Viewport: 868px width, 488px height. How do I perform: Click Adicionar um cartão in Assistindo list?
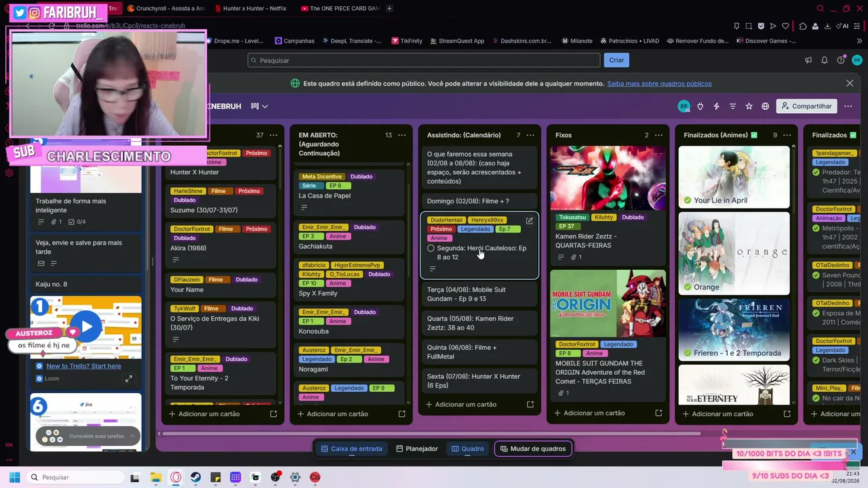pos(466,405)
